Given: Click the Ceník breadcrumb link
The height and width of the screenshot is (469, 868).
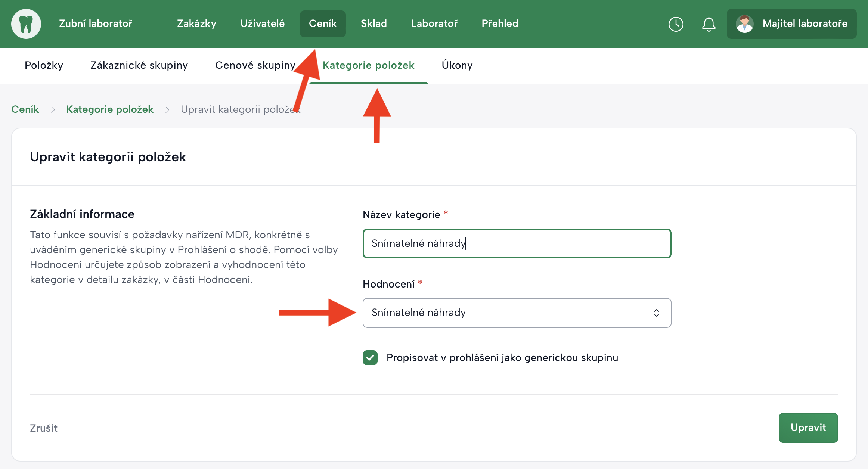Looking at the screenshot, I should coord(25,109).
